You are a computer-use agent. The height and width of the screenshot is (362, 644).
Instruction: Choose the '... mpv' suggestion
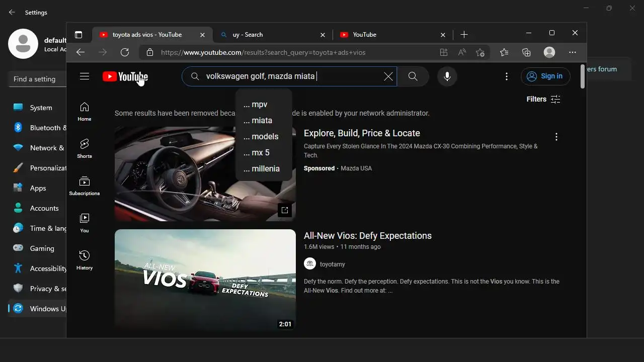tap(264, 105)
